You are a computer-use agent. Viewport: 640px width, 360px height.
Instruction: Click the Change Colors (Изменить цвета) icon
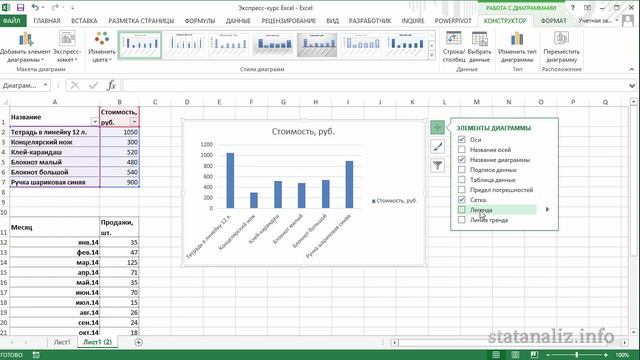click(102, 39)
